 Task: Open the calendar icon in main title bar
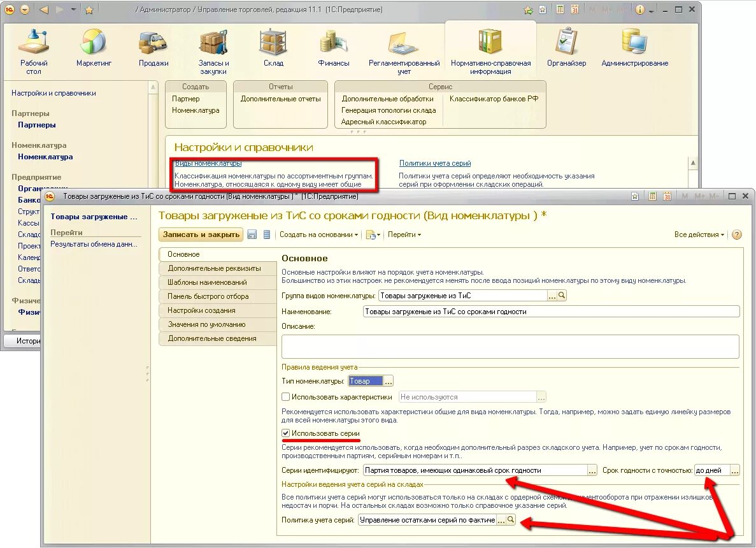coord(574,9)
